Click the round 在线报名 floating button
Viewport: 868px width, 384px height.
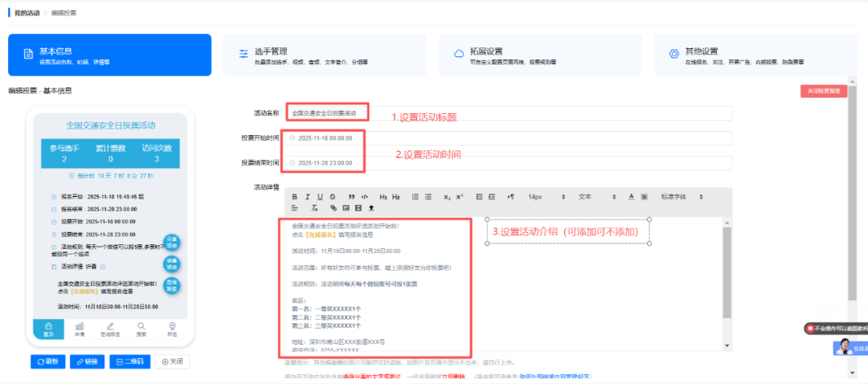point(172,285)
